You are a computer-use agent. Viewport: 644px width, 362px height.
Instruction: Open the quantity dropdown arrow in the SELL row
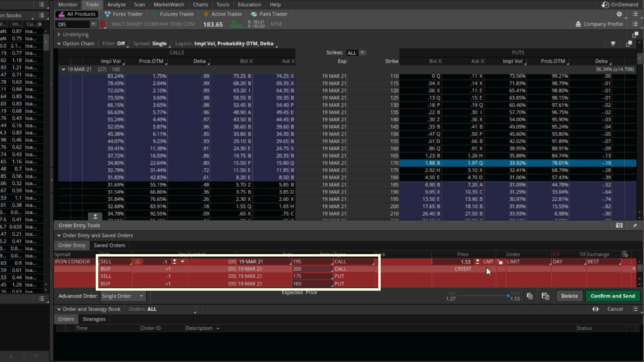click(x=182, y=262)
